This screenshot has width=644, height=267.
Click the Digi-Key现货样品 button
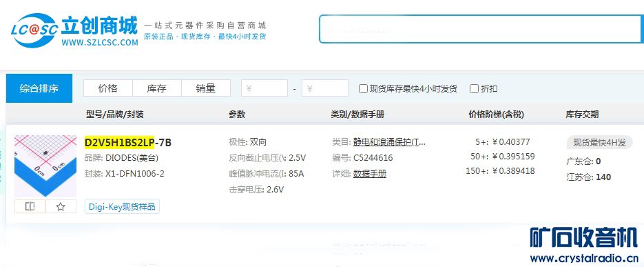coord(123,206)
